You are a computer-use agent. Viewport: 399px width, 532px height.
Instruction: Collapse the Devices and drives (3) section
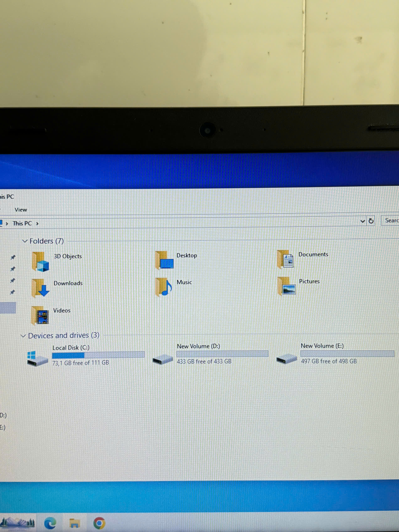[x=23, y=336]
